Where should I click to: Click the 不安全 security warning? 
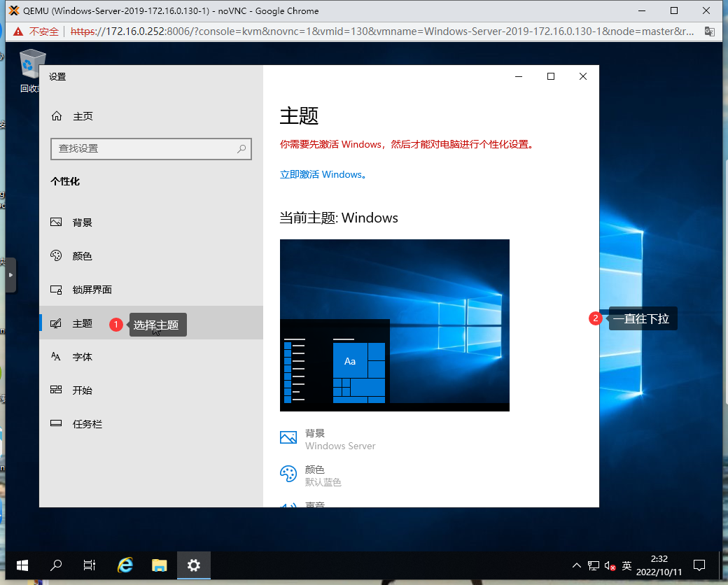(36, 31)
